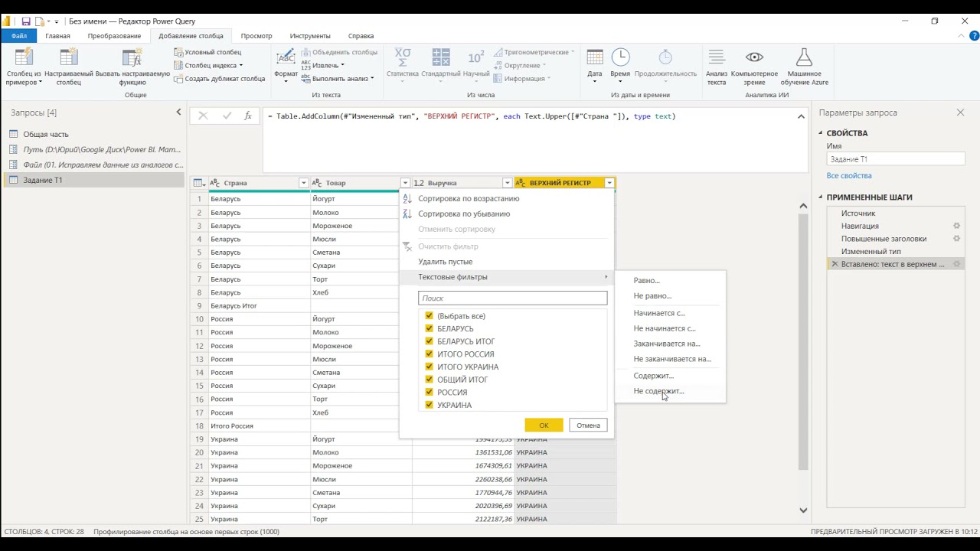Open the Trigonometry dropdown
This screenshot has height=551, width=980.
[534, 52]
